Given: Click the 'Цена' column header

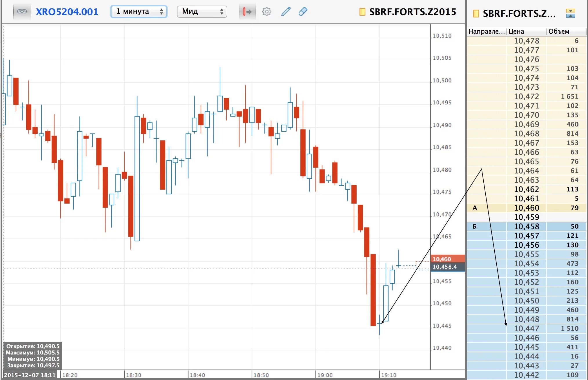Looking at the screenshot, I should [516, 31].
